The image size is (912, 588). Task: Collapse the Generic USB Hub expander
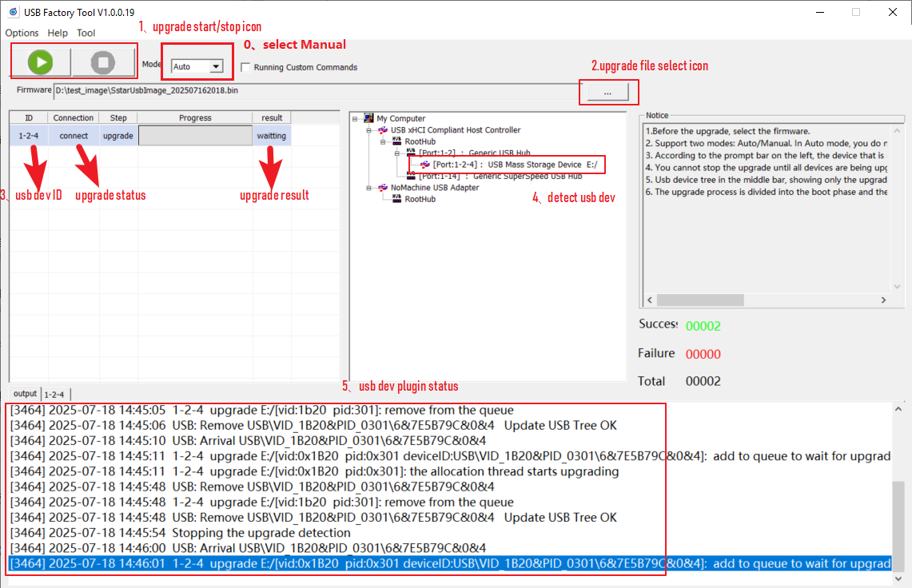397,153
